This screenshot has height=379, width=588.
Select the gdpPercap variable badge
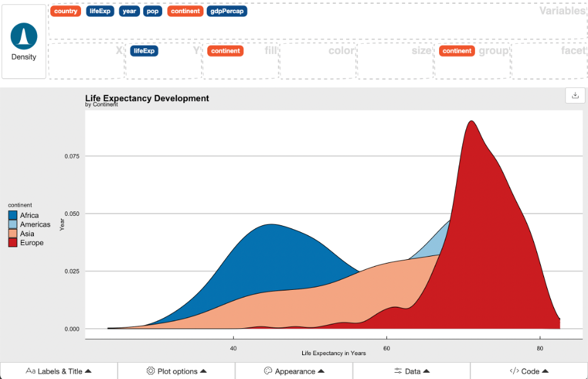pyautogui.click(x=227, y=11)
